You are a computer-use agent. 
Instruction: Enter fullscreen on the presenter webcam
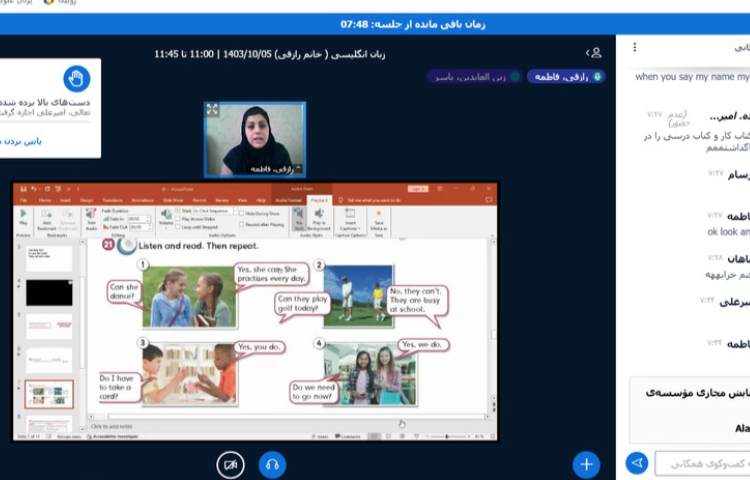tap(213, 110)
